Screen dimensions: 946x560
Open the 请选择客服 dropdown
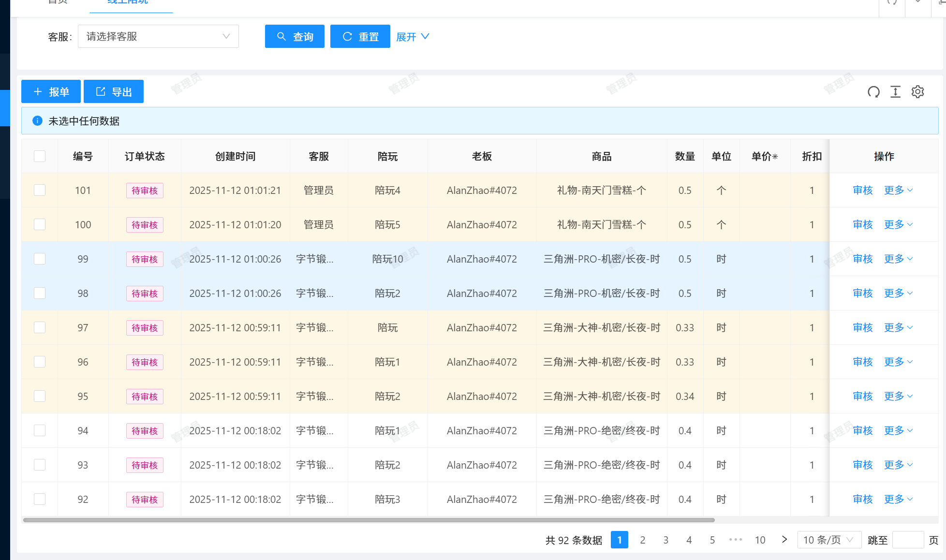[158, 37]
